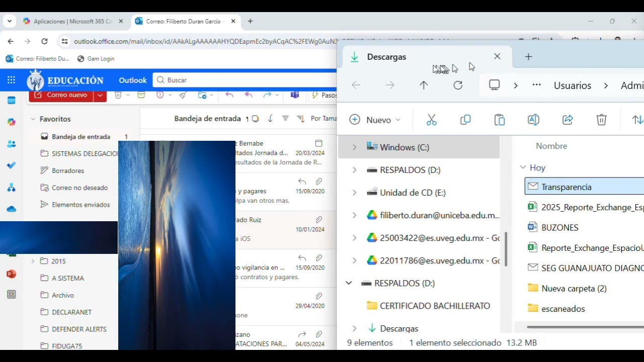
Task: Open Calendar in the Outlook side rail
Action: pos(11,100)
